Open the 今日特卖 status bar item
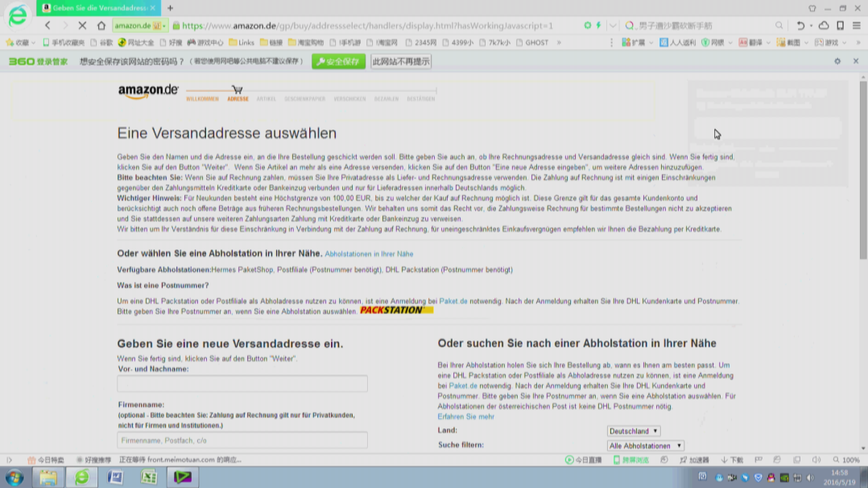 45,460
